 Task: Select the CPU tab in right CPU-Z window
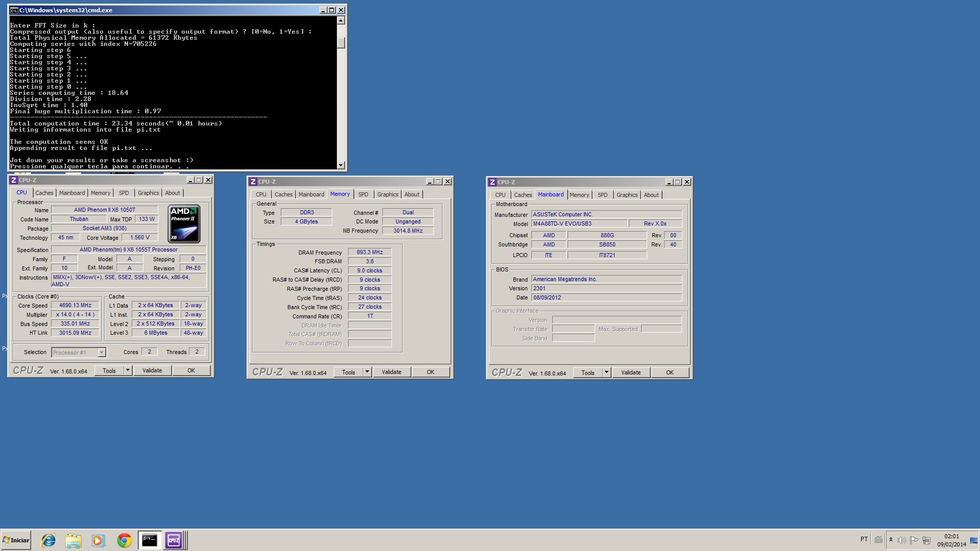pyautogui.click(x=500, y=195)
